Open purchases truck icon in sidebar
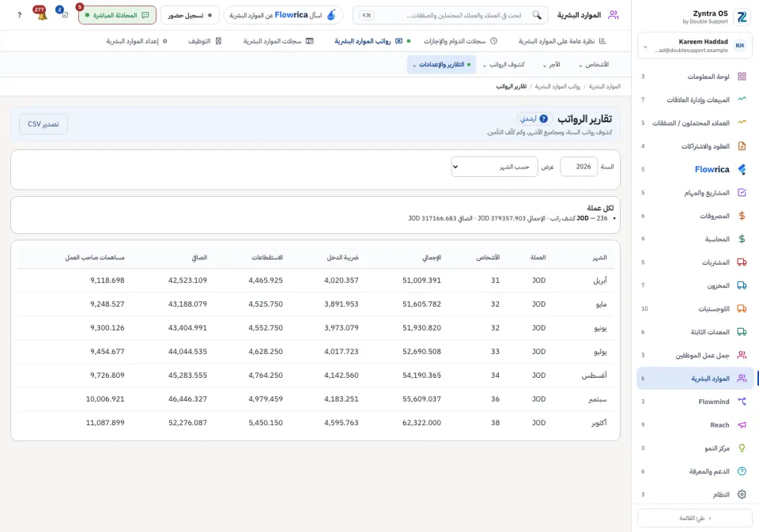 [742, 262]
